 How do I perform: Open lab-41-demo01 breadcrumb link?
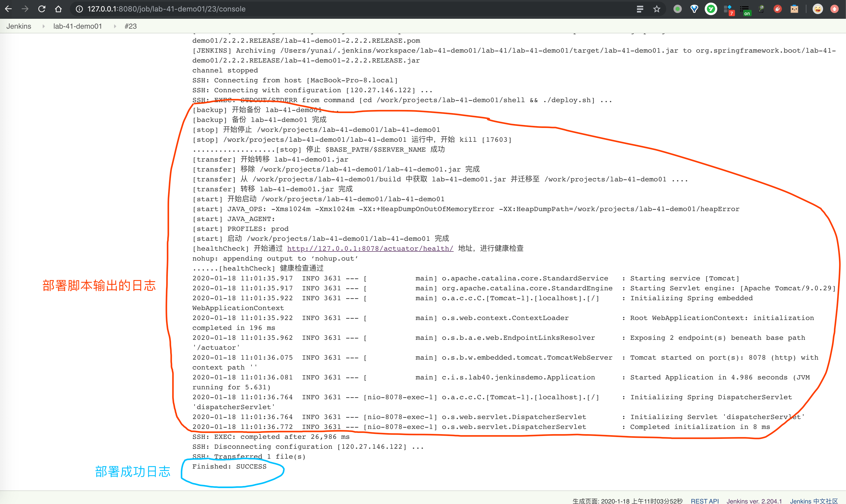pyautogui.click(x=77, y=26)
